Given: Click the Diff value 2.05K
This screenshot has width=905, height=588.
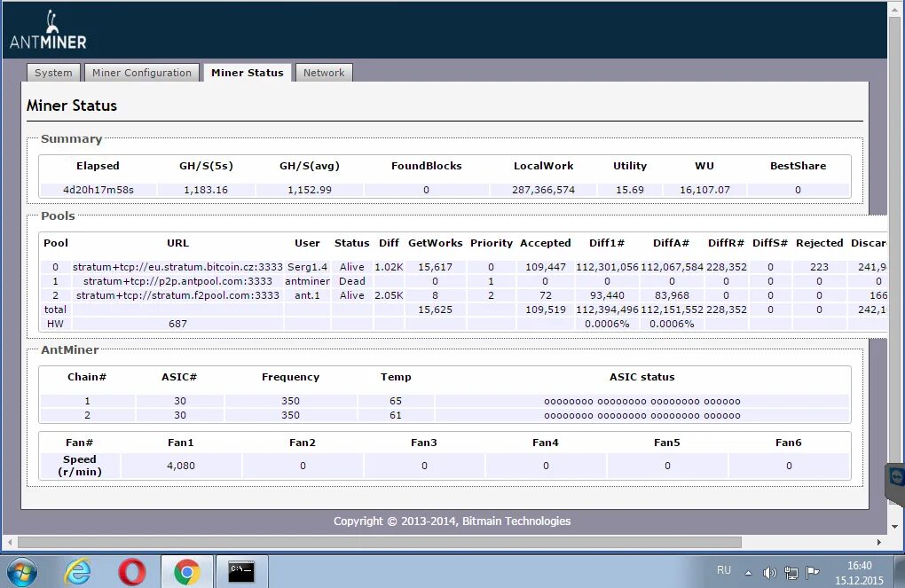Looking at the screenshot, I should (x=389, y=295).
